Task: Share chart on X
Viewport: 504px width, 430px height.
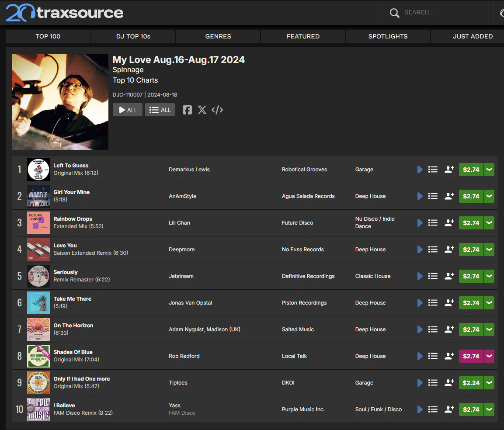Action: (202, 110)
